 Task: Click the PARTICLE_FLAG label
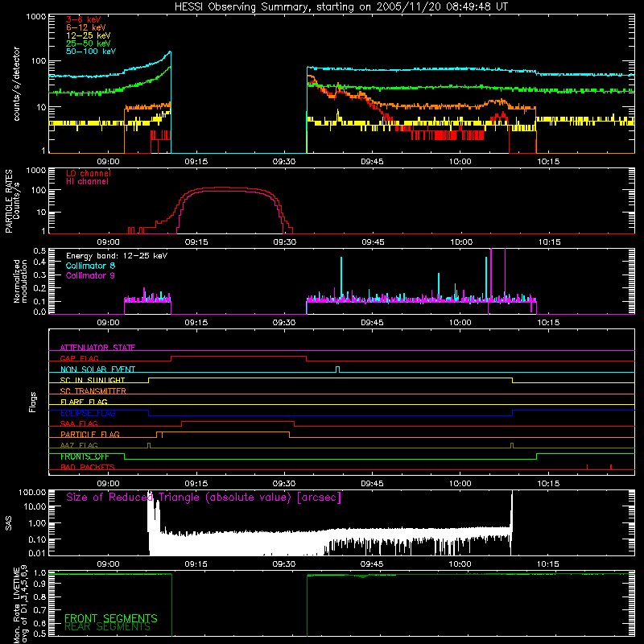point(90,434)
